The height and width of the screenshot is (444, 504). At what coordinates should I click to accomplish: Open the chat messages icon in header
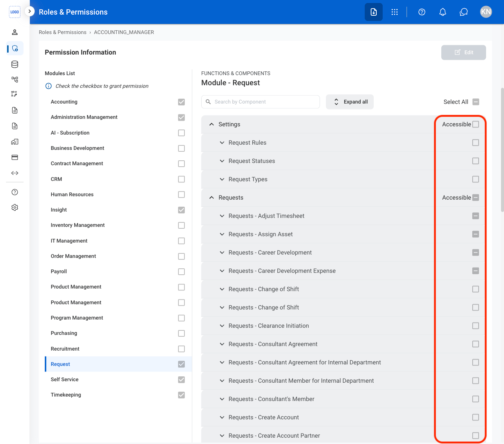coord(464,12)
